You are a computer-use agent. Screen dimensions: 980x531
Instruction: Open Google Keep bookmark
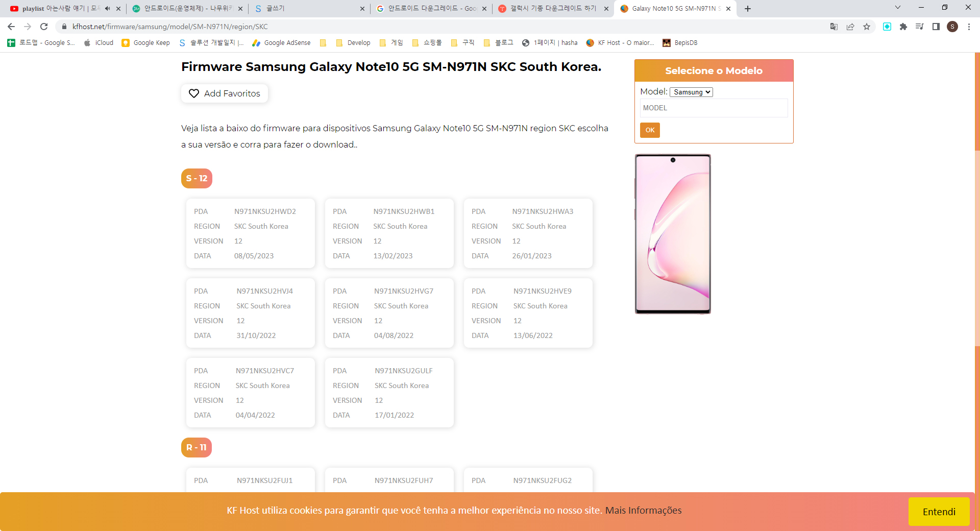146,43
